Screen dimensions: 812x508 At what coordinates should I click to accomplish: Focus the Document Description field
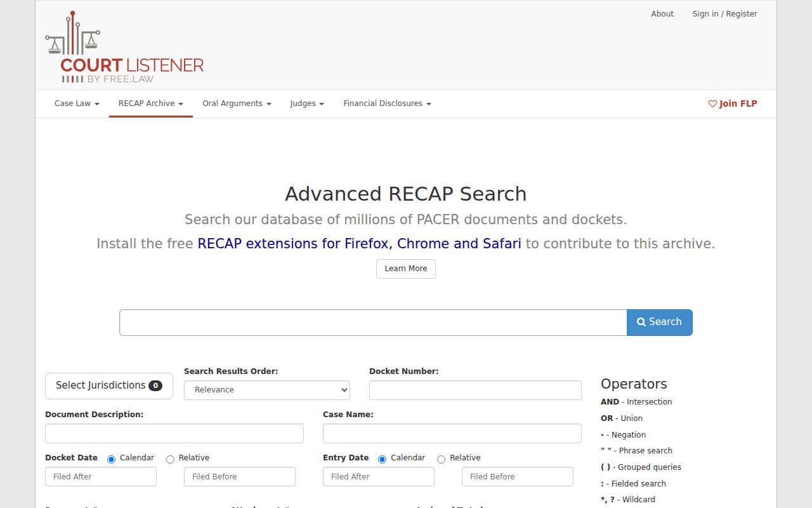click(x=174, y=434)
